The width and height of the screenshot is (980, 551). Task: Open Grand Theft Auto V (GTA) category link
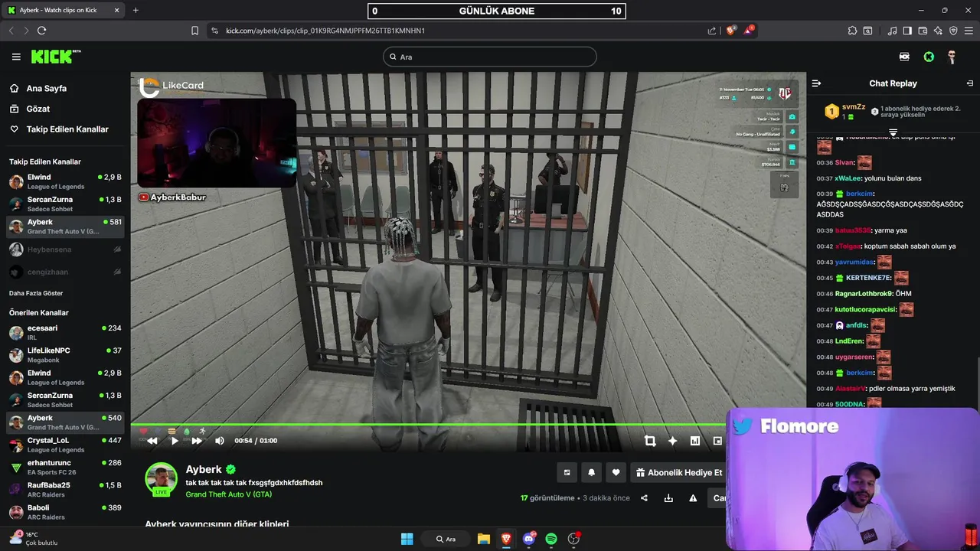tap(229, 494)
